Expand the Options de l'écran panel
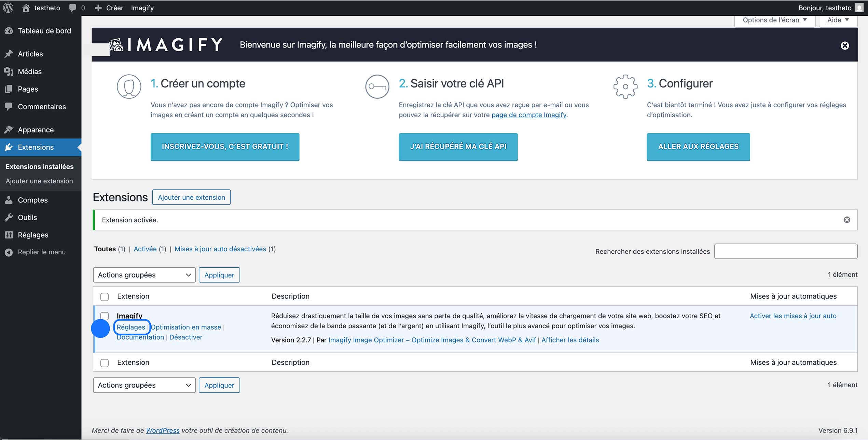 774,20
